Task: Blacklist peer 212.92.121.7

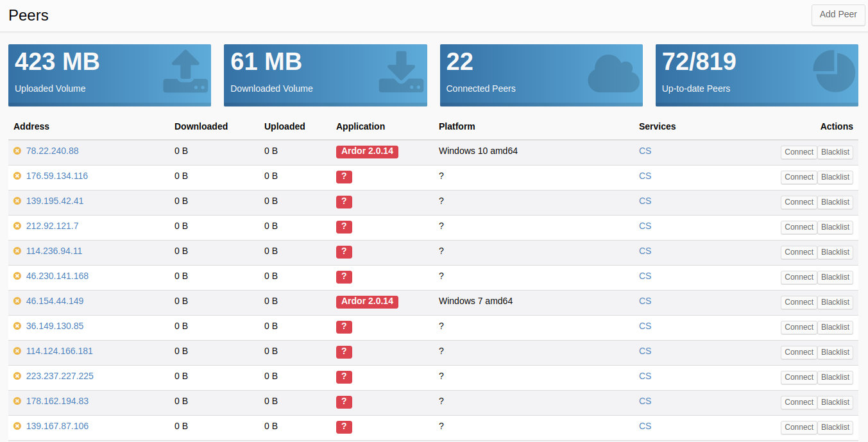Action: pos(835,227)
